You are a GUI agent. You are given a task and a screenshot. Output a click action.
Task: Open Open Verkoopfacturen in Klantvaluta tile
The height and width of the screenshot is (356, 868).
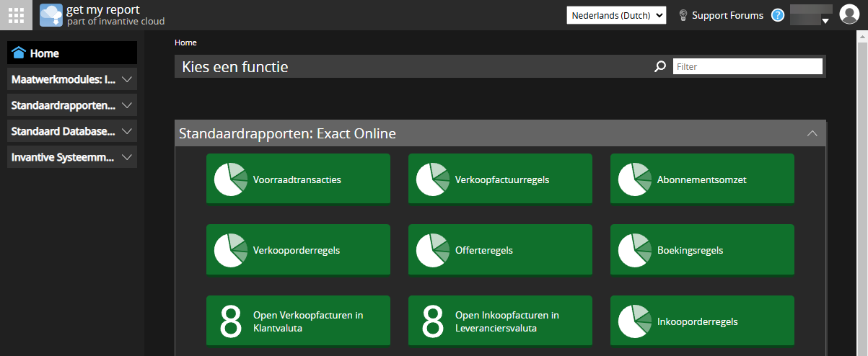click(298, 321)
